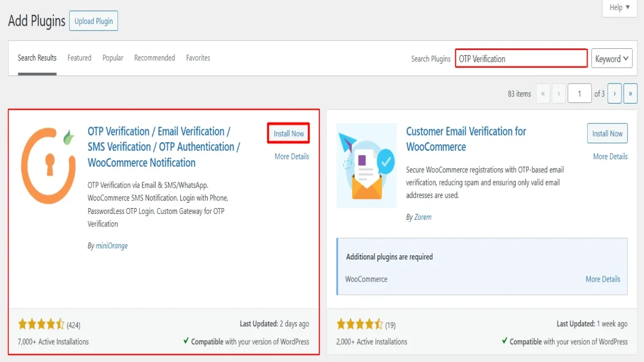Click the star rating of the Zorem plugin
Screen dimensions: 644x362
click(x=360, y=324)
